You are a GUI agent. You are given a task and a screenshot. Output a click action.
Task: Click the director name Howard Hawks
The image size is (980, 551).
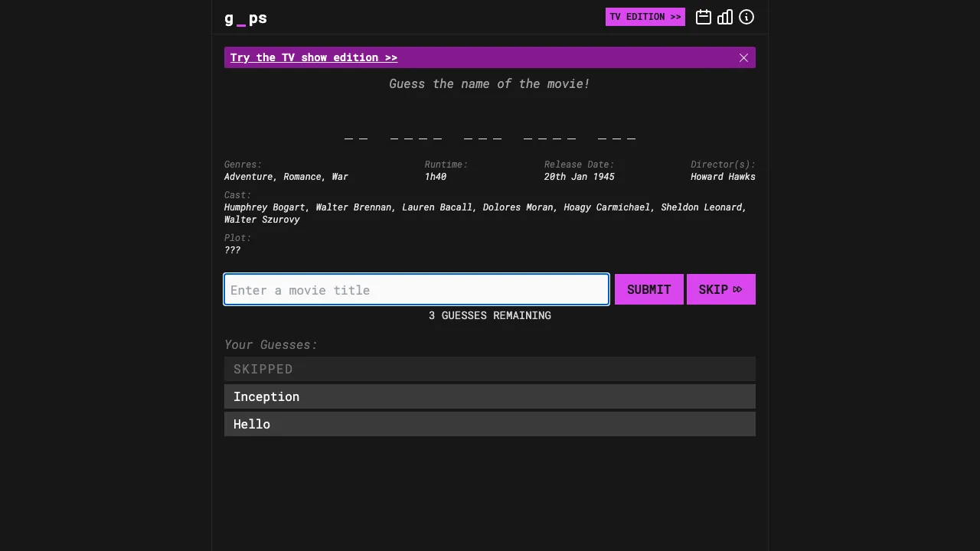click(x=723, y=177)
